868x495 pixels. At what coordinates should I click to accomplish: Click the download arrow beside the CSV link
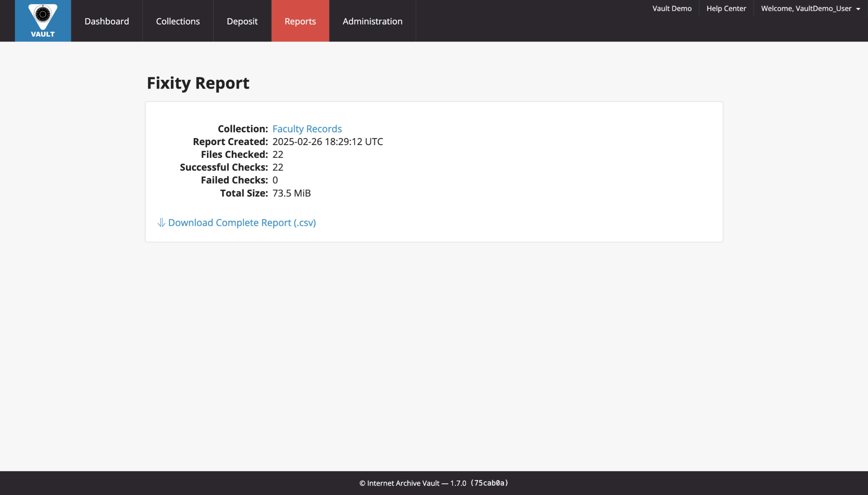coord(161,223)
